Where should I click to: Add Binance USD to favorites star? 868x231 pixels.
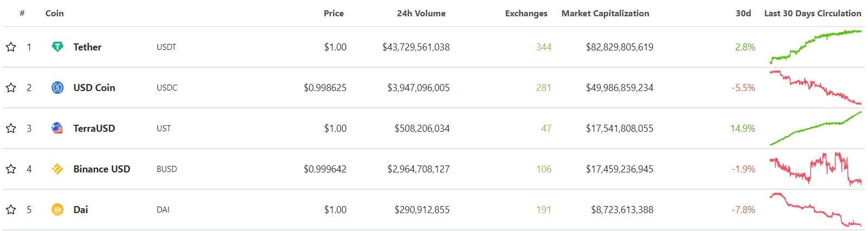[x=11, y=169]
